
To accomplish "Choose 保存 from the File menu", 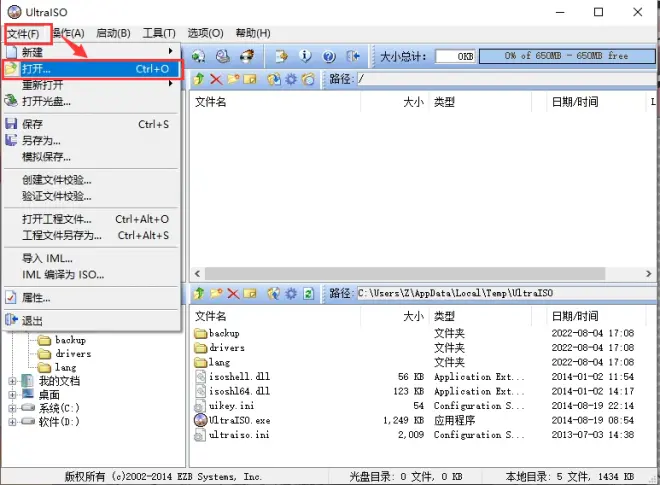I will click(92, 124).
